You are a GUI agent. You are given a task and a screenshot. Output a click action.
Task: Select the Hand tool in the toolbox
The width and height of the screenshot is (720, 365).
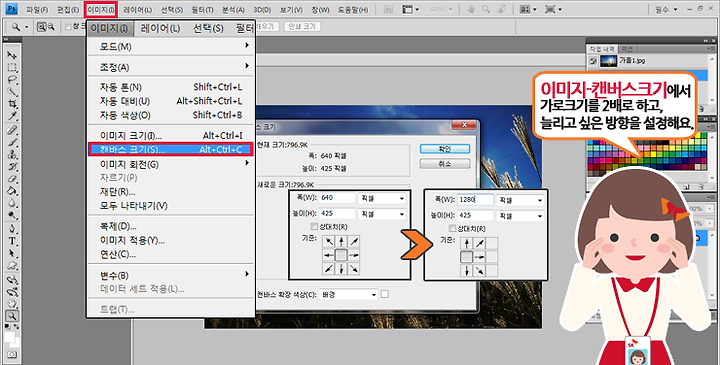pyautogui.click(x=12, y=304)
